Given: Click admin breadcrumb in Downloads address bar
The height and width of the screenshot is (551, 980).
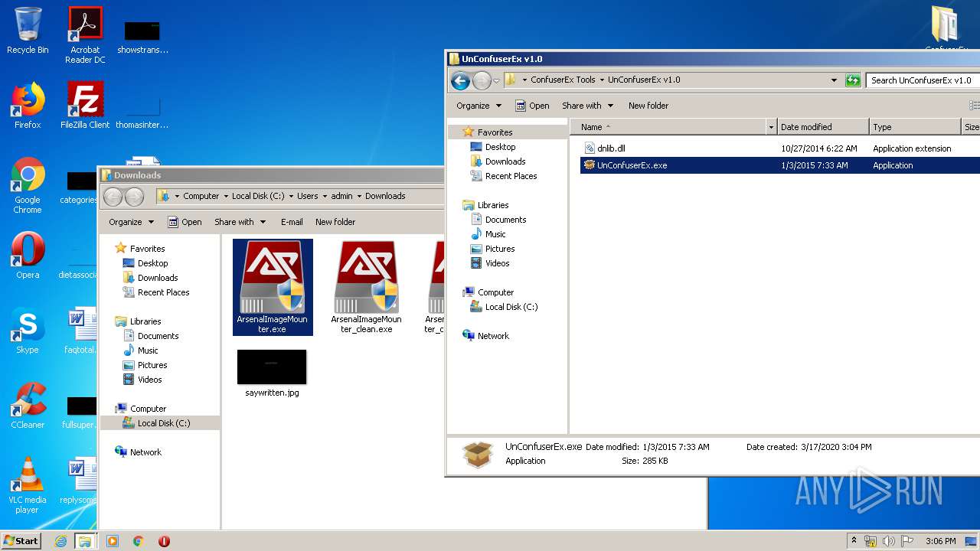Looking at the screenshot, I should 341,196.
